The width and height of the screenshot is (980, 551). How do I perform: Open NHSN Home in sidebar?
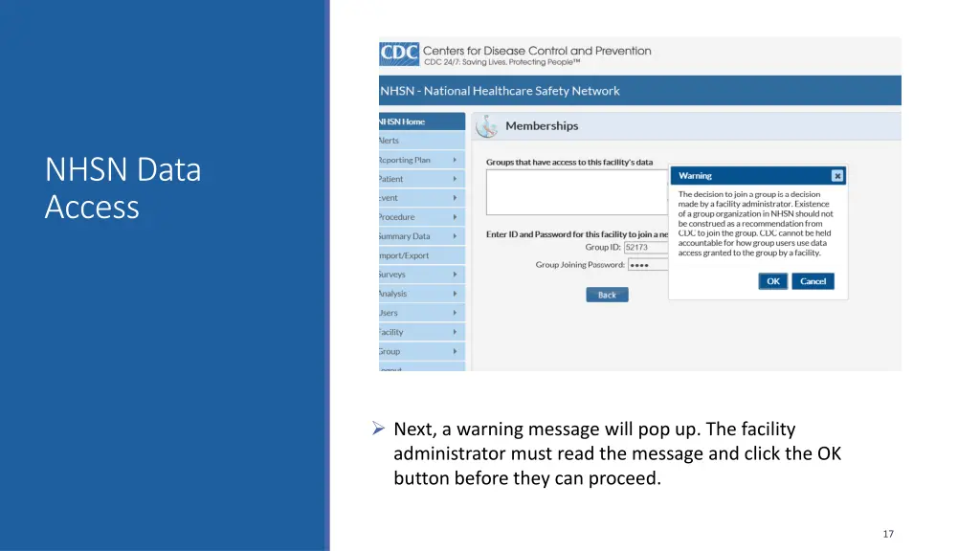tap(422, 121)
